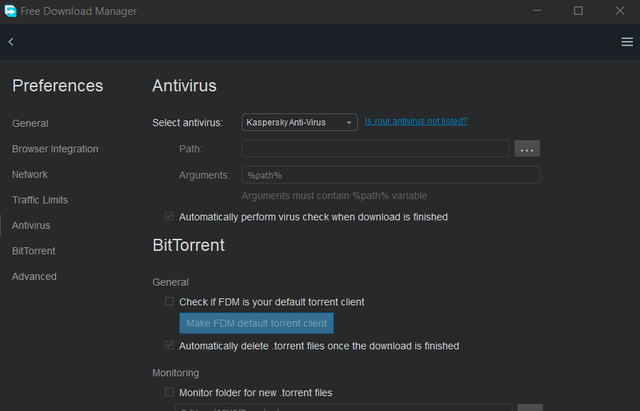Follow 'Is your antivirus not listed?' link
This screenshot has width=640, height=411.
click(x=416, y=121)
